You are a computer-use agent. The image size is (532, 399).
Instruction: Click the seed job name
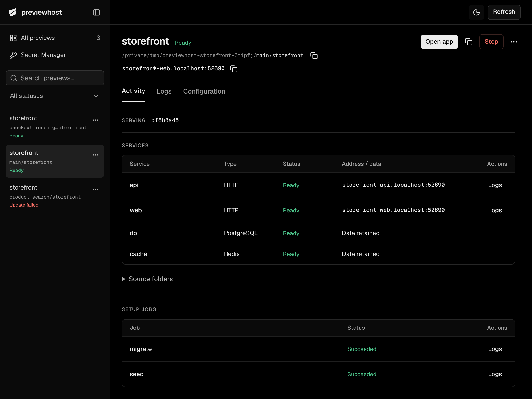pos(137,374)
